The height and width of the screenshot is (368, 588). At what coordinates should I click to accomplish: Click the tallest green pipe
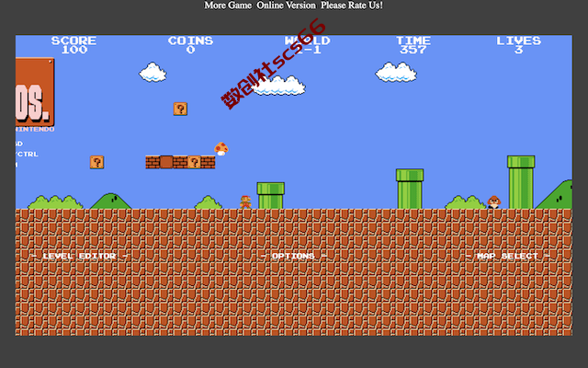(x=521, y=182)
